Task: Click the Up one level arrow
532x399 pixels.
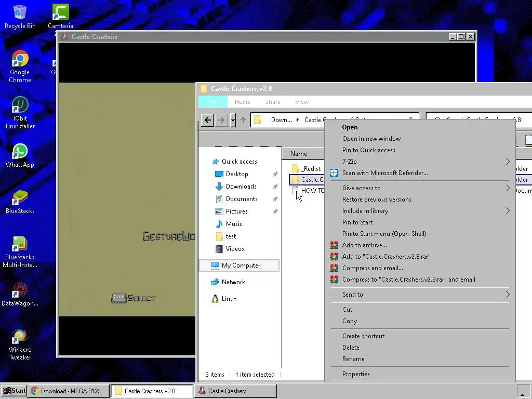Action: [x=243, y=120]
